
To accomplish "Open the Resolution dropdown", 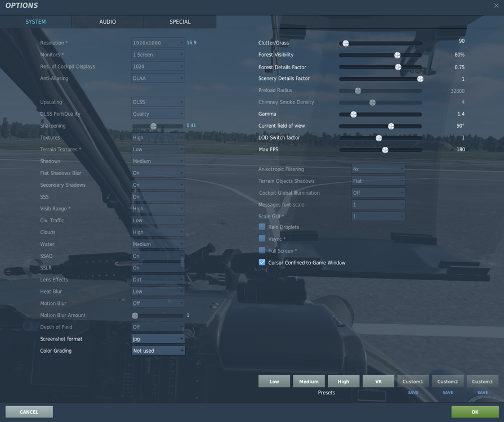I will [x=158, y=43].
